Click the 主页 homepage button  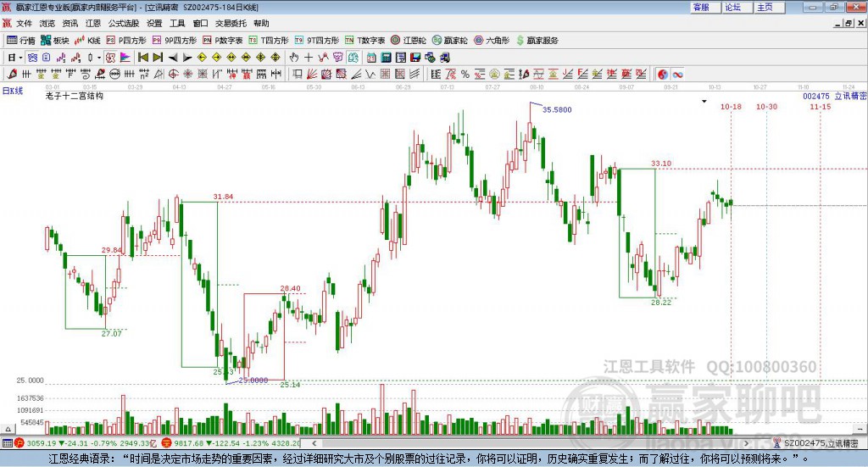coord(768,7)
